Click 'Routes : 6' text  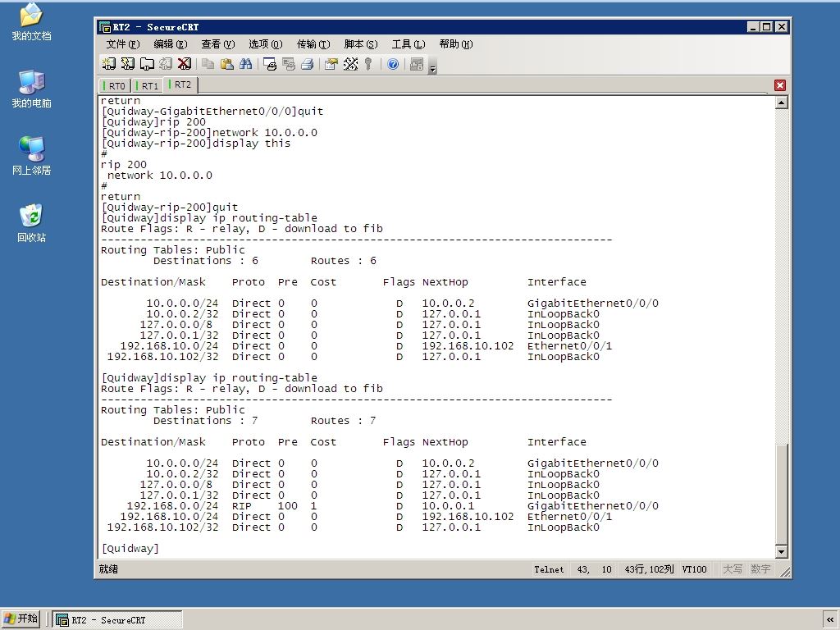coord(344,261)
